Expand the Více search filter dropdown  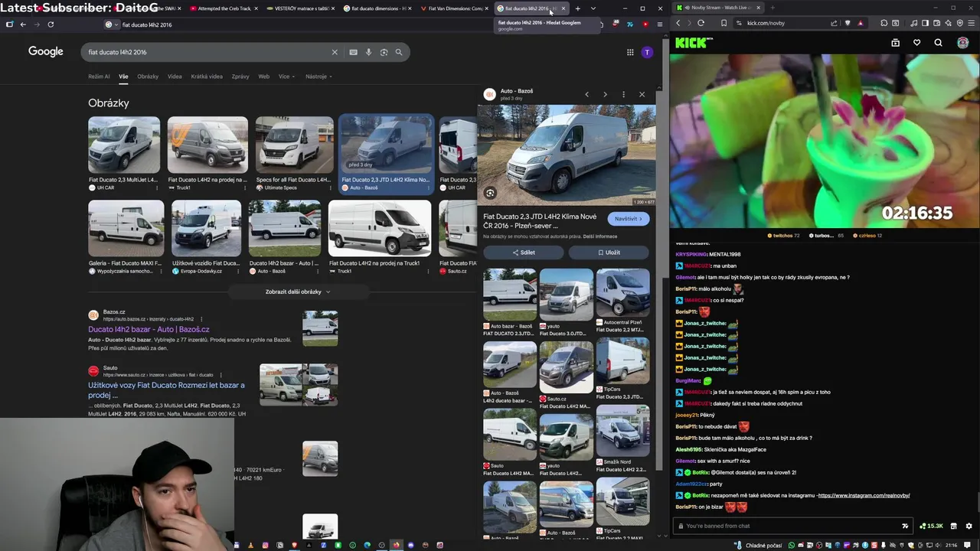286,77
